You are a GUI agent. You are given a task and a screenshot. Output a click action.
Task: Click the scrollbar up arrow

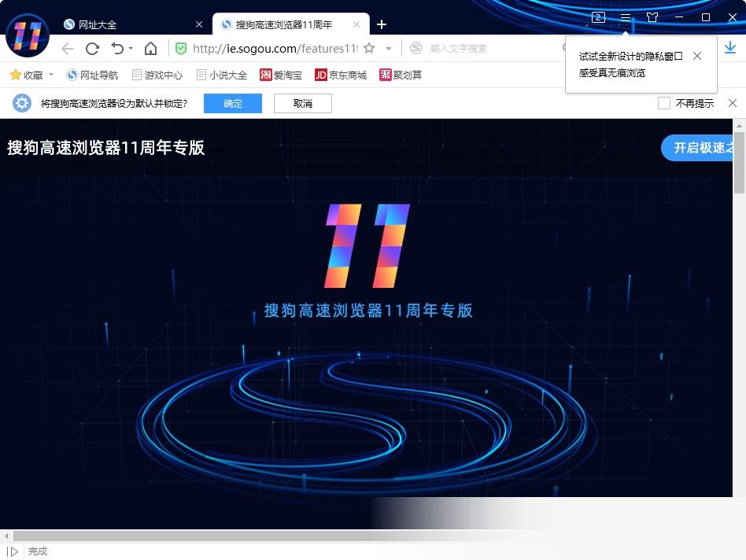point(739,126)
